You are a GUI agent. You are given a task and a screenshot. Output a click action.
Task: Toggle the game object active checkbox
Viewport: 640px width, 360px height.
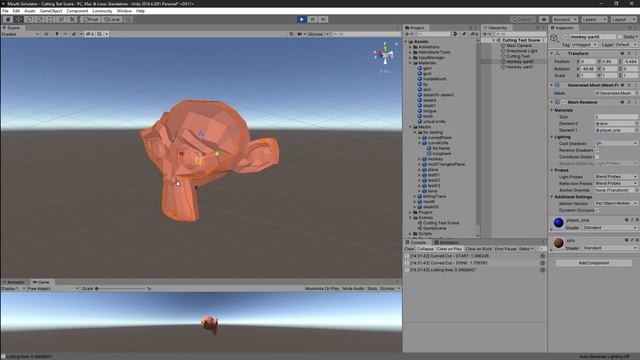point(565,37)
